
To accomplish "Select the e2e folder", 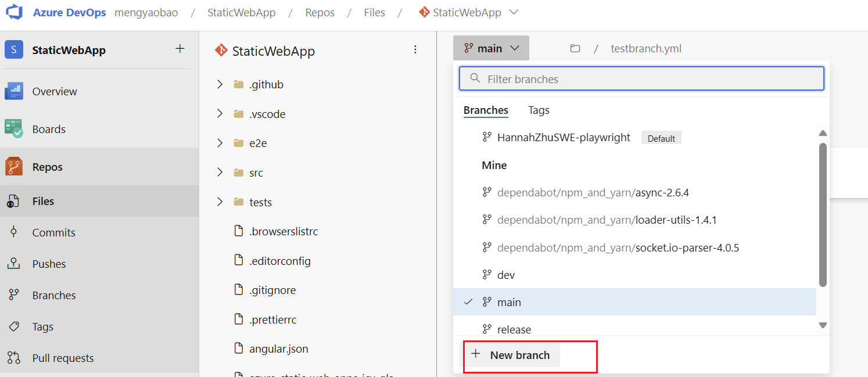I will pyautogui.click(x=258, y=143).
